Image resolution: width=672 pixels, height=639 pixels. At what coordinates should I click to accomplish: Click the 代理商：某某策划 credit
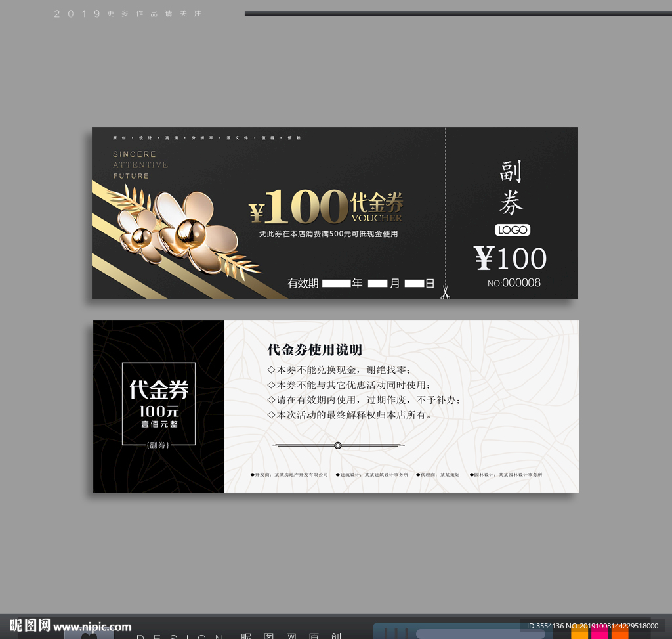pos(438,475)
